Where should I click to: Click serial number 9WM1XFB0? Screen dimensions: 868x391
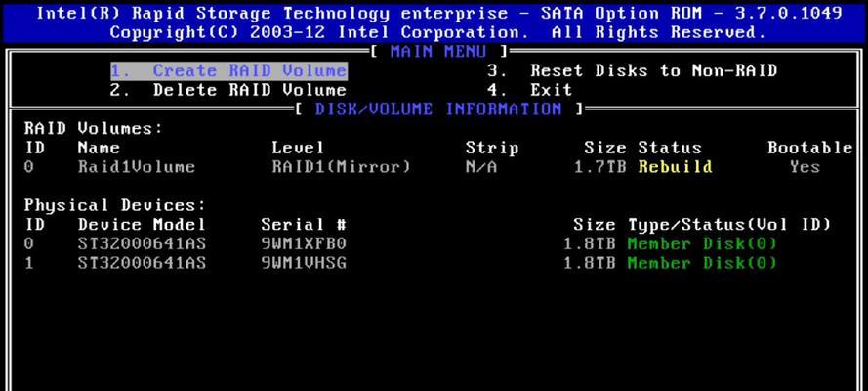coord(304,243)
